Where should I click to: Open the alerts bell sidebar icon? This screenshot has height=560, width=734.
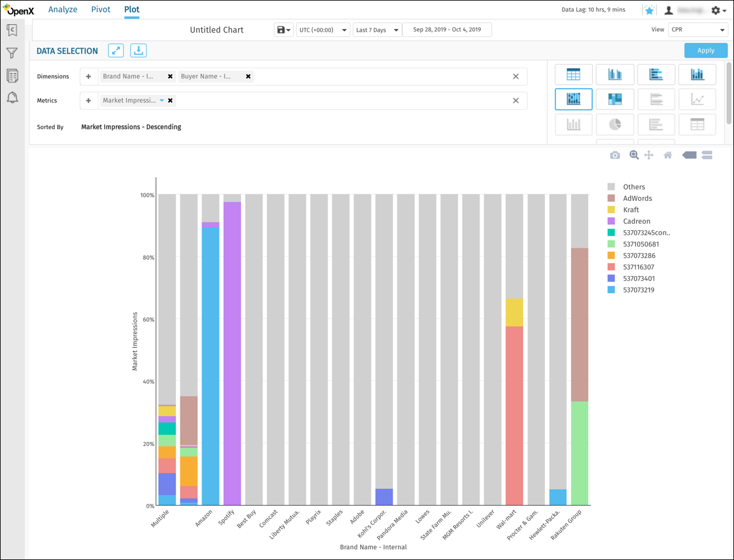(x=12, y=98)
